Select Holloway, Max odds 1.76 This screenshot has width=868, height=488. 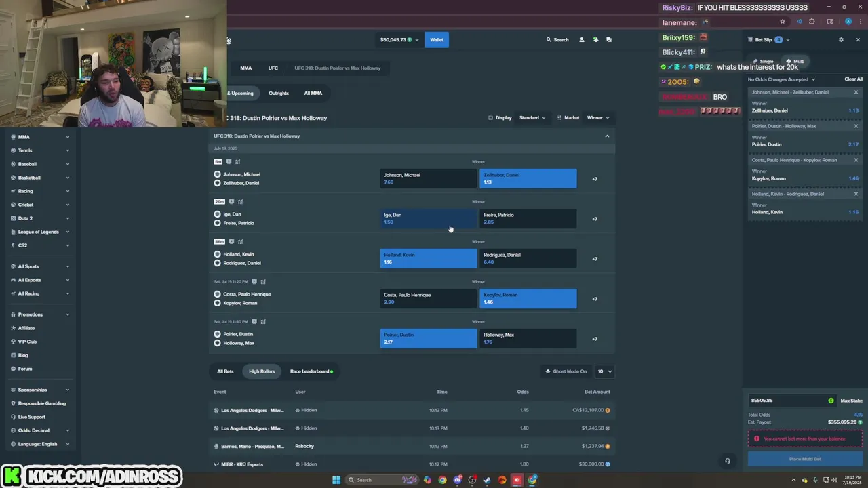pyautogui.click(x=528, y=338)
